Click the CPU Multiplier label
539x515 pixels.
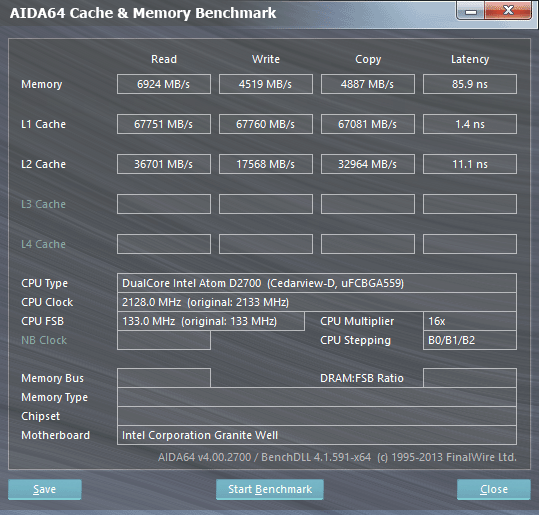[357, 321]
